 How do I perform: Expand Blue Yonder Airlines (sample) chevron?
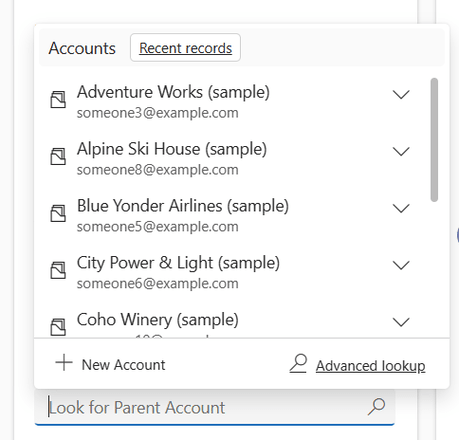[x=401, y=209]
